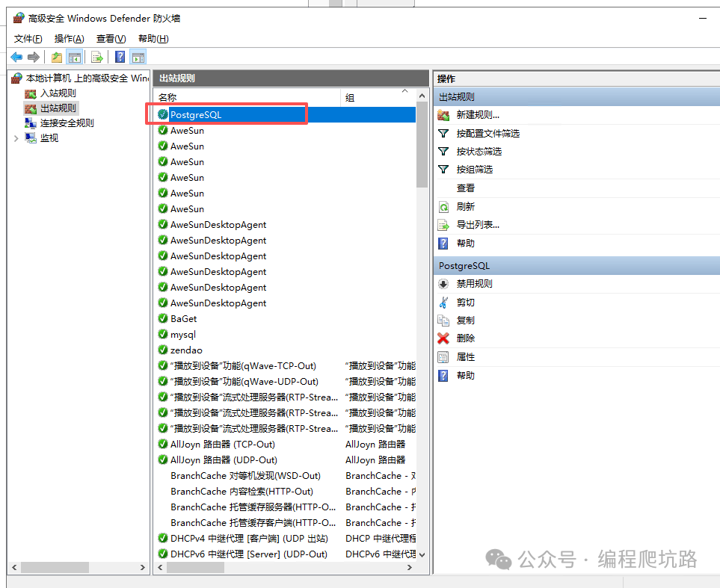Open the 按配置文件筛选 filter option
The image size is (720, 588).
488,134
